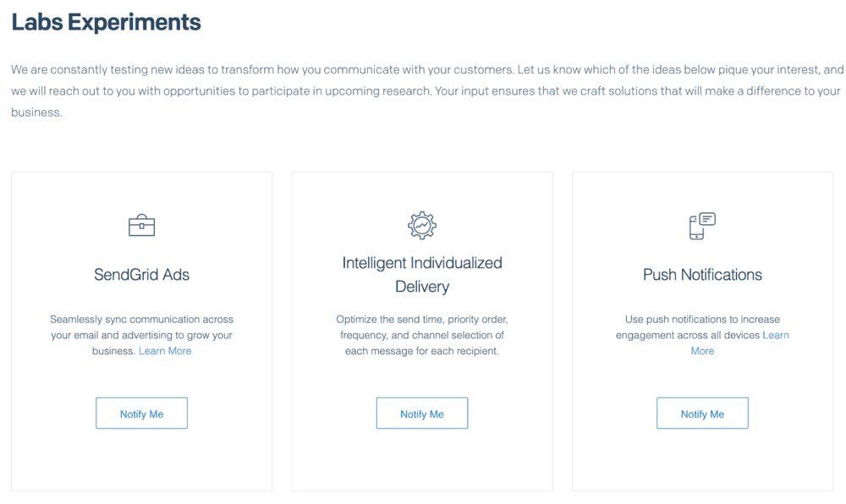This screenshot has height=504, width=846.
Task: Click the Intelligent Individualized Delivery description text
Action: coord(421,336)
